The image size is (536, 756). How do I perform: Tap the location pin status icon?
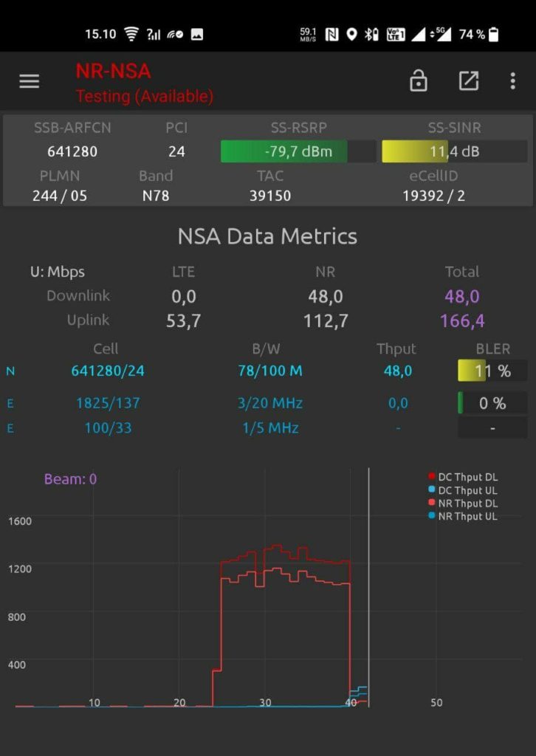click(351, 34)
